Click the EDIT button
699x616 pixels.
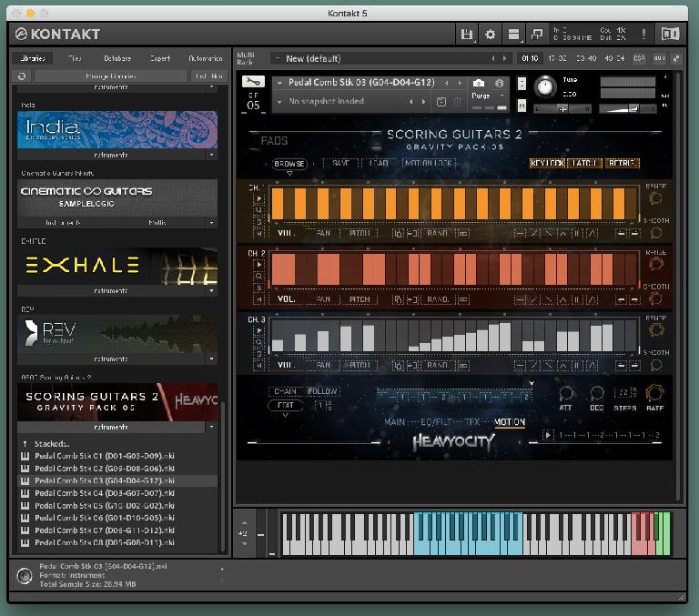pos(285,405)
